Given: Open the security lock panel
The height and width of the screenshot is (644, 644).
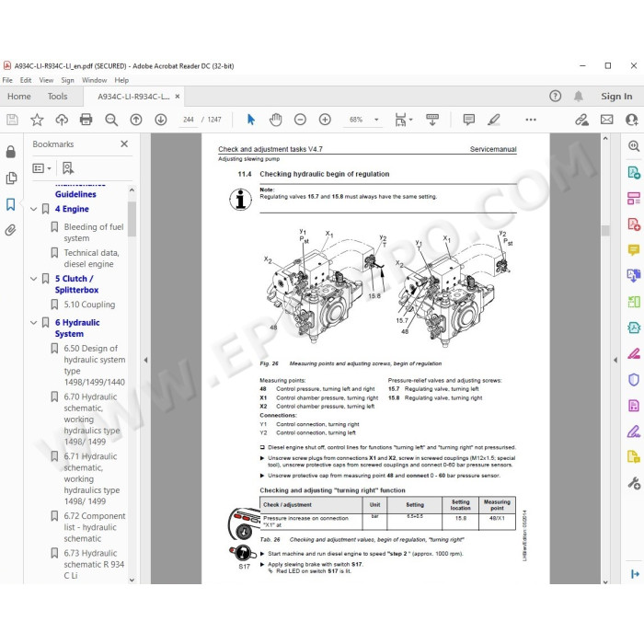Looking at the screenshot, I should 11,152.
